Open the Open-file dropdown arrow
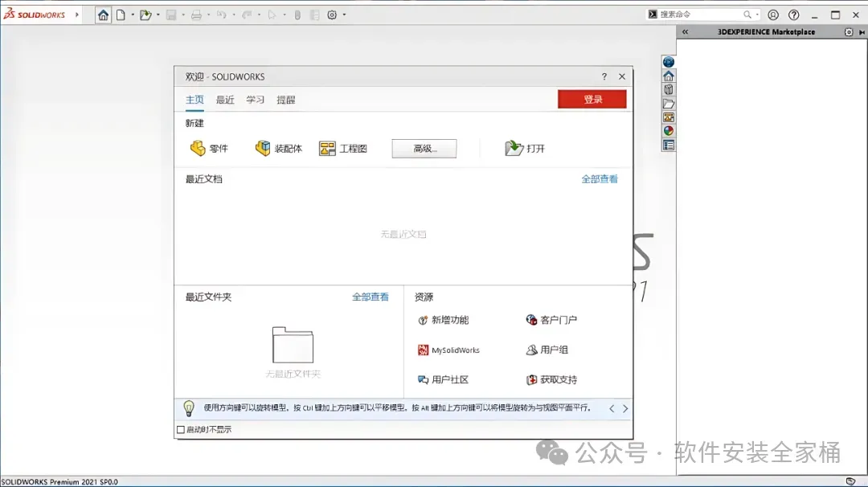The image size is (868, 487). 158,15
